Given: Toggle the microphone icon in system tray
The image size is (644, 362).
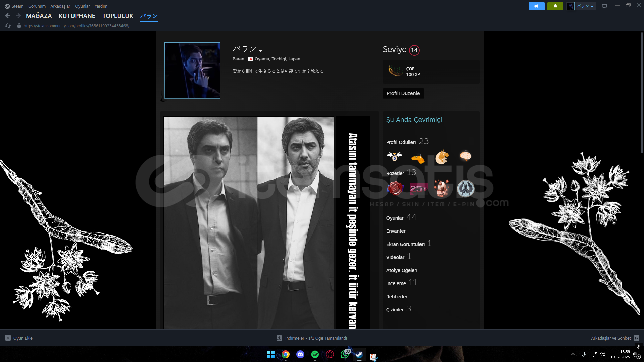Looking at the screenshot, I should point(583,354).
